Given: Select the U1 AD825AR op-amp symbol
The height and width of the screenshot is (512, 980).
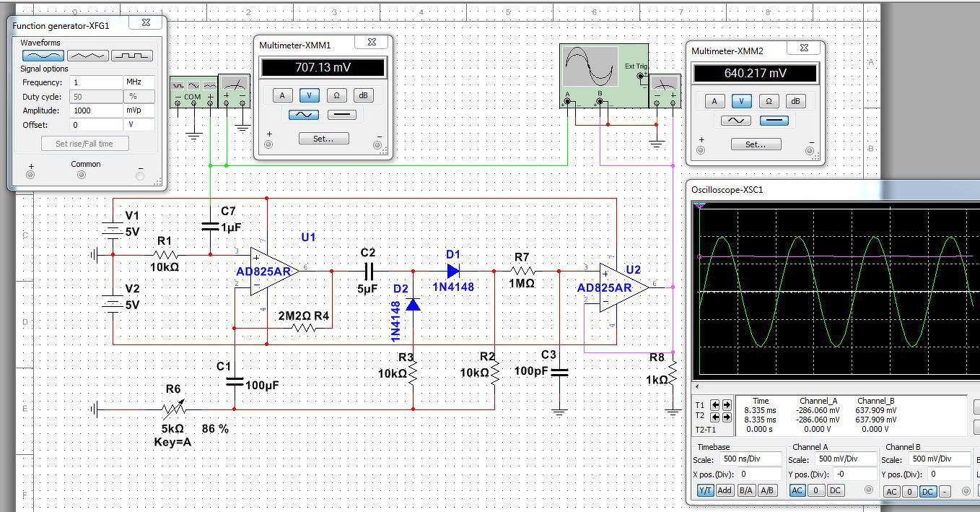Looking at the screenshot, I should 274,271.
